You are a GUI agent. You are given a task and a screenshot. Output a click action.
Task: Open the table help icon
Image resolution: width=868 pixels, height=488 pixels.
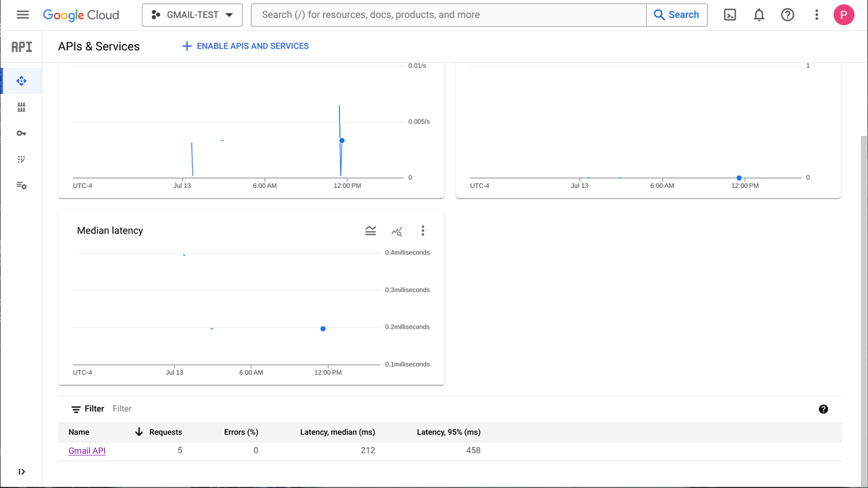click(823, 409)
